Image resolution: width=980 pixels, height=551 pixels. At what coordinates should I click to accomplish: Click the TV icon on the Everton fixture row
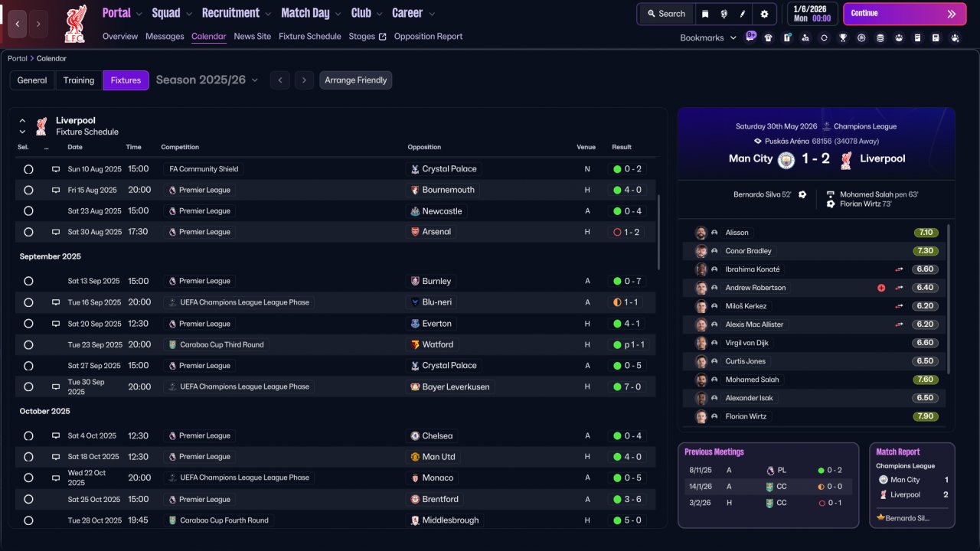tap(56, 324)
